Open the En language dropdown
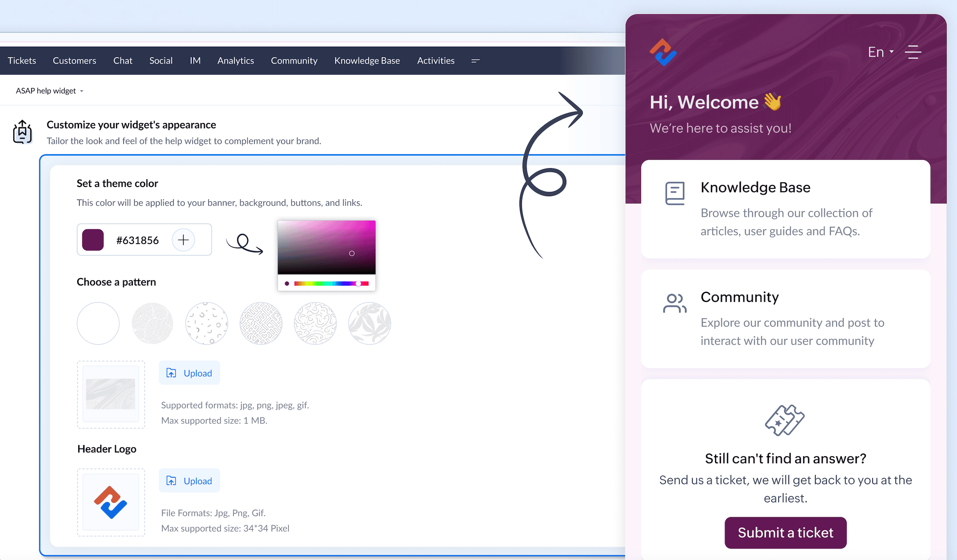This screenshot has width=957, height=560. 881,52
